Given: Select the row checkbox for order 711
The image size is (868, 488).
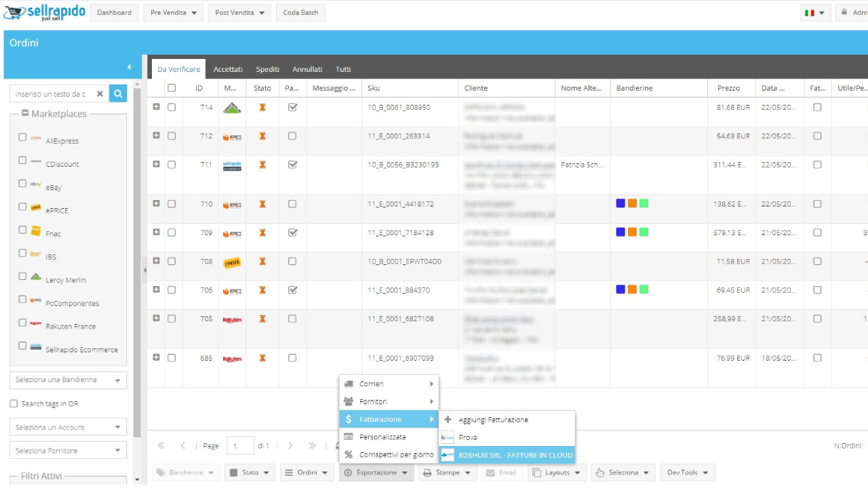Looking at the screenshot, I should tap(172, 165).
